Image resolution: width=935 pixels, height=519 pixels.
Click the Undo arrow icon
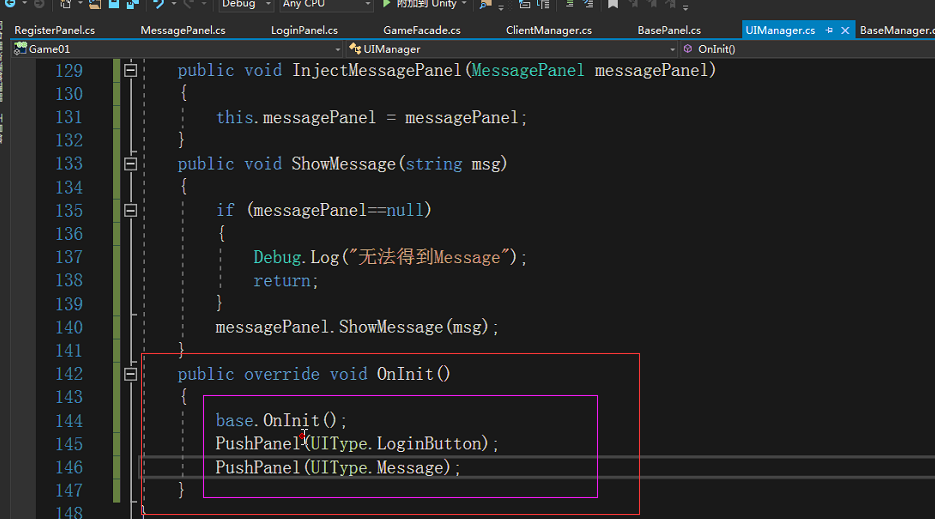158,4
